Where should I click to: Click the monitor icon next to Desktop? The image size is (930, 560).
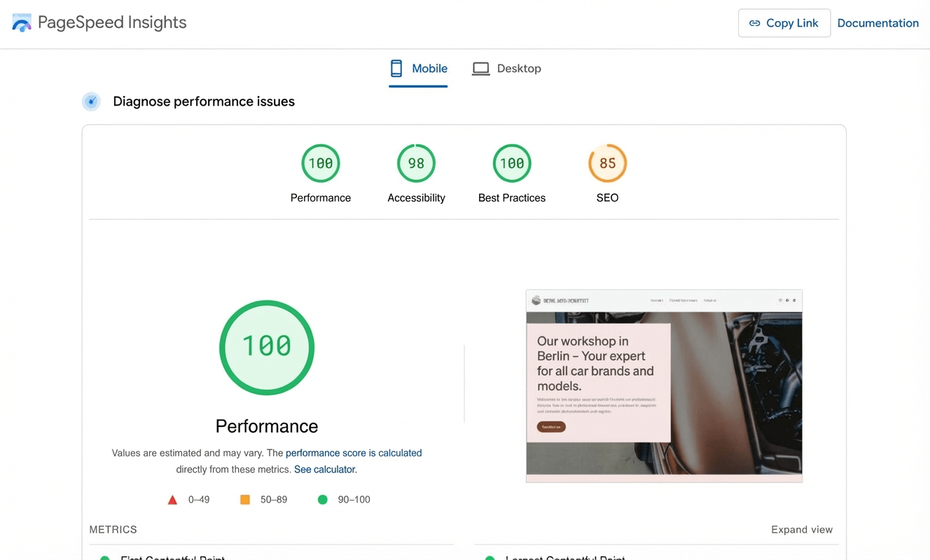(x=480, y=68)
